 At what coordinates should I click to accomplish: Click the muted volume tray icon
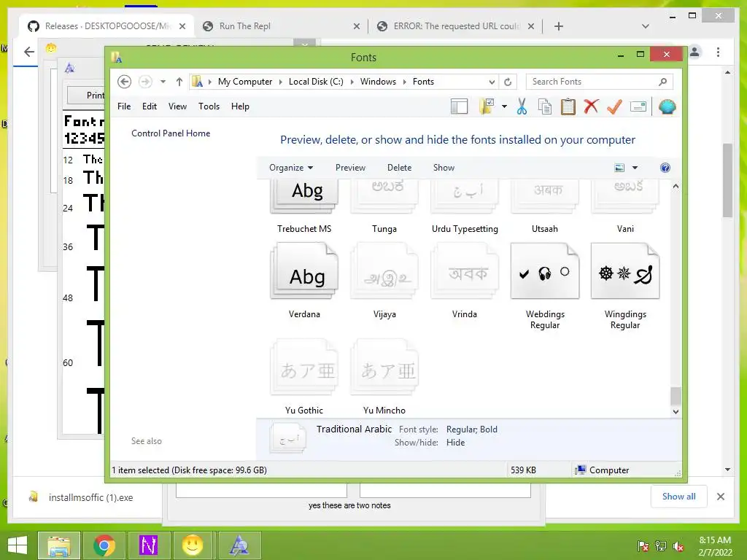coord(678,546)
